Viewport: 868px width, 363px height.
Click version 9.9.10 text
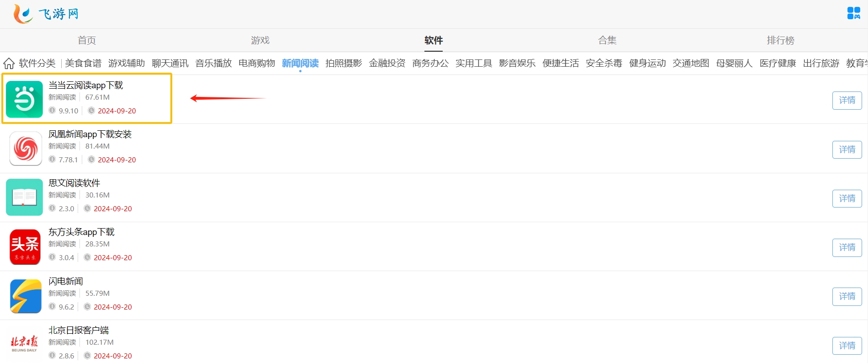[69, 111]
